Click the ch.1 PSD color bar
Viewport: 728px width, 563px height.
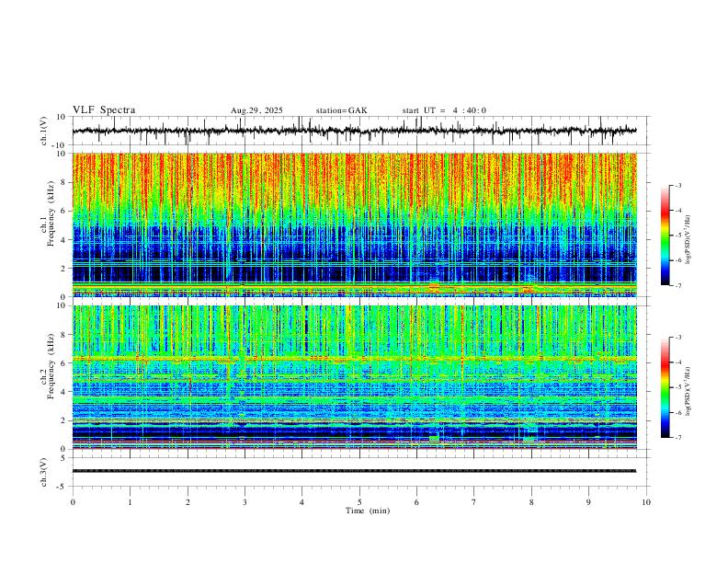pos(665,236)
